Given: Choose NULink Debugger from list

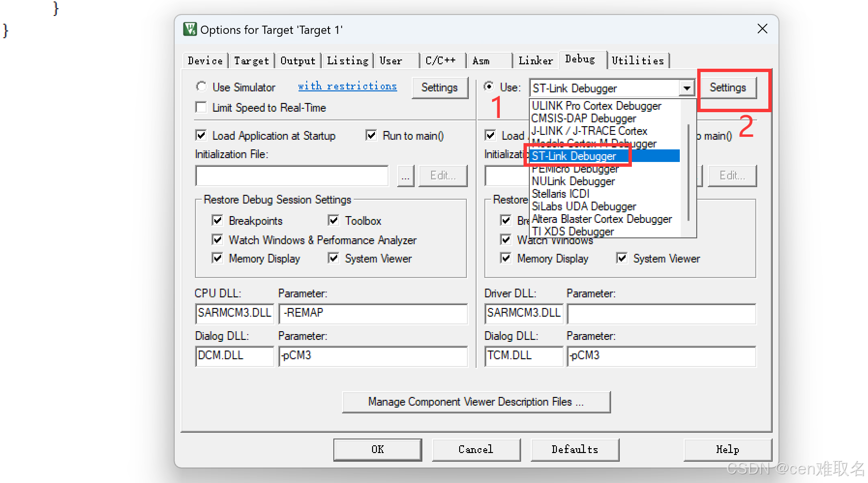Looking at the screenshot, I should [605, 181].
